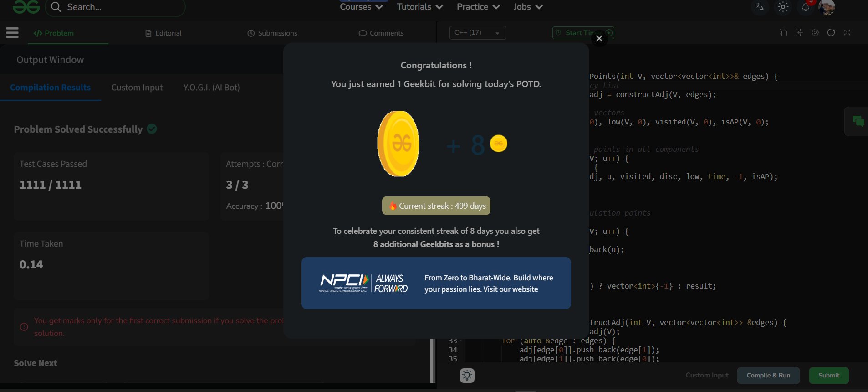
Task: Click the Output Window heading
Action: (x=50, y=60)
